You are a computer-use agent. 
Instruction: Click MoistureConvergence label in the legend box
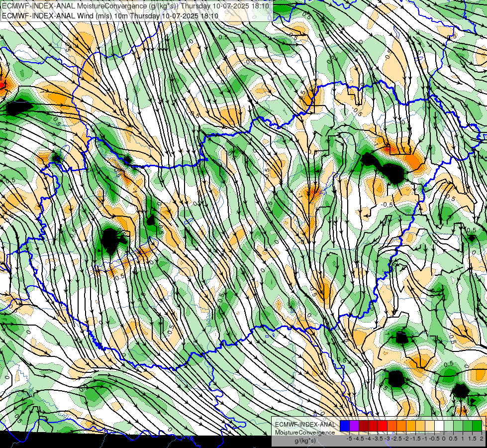[x=305, y=433]
